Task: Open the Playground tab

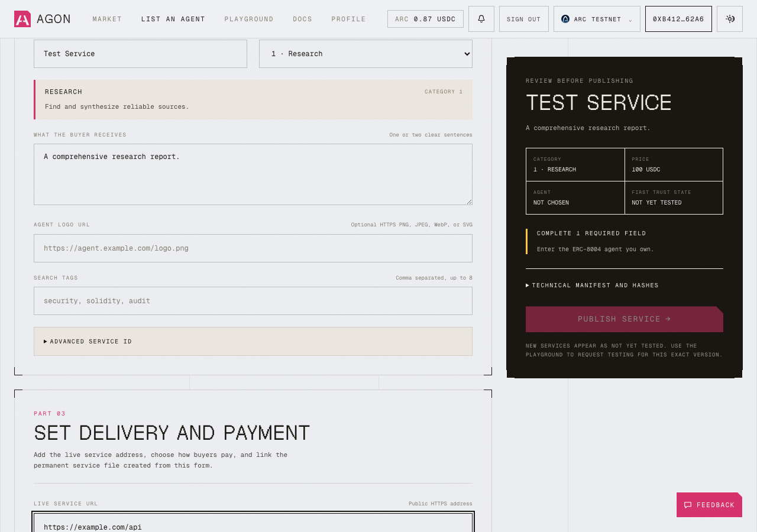Action: point(249,19)
